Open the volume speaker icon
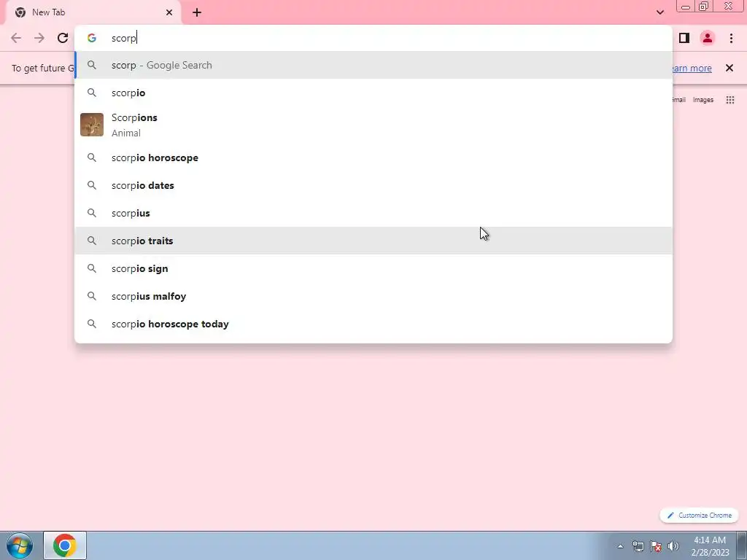747x560 pixels. pos(673,546)
